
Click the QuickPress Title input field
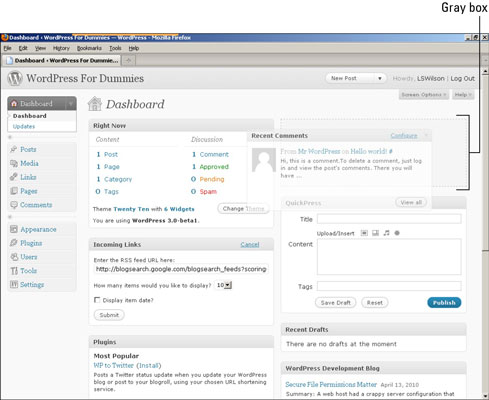click(x=389, y=219)
